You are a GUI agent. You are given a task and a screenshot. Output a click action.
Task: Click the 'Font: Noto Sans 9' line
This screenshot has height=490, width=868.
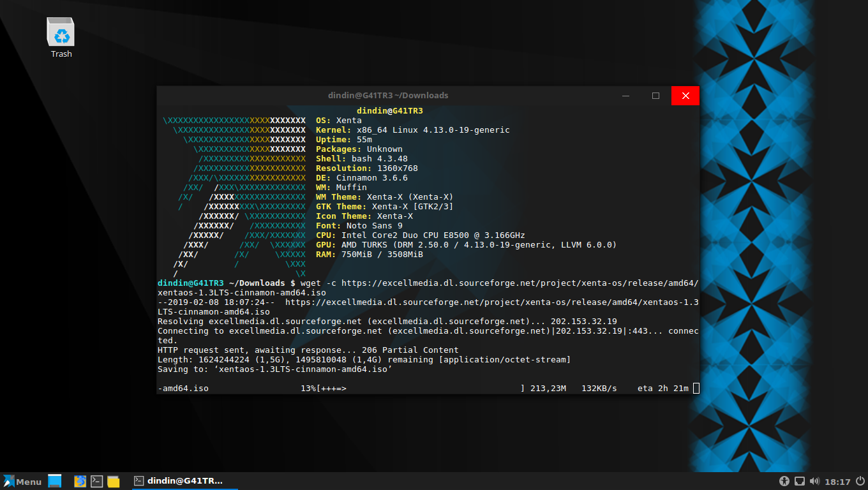point(359,226)
